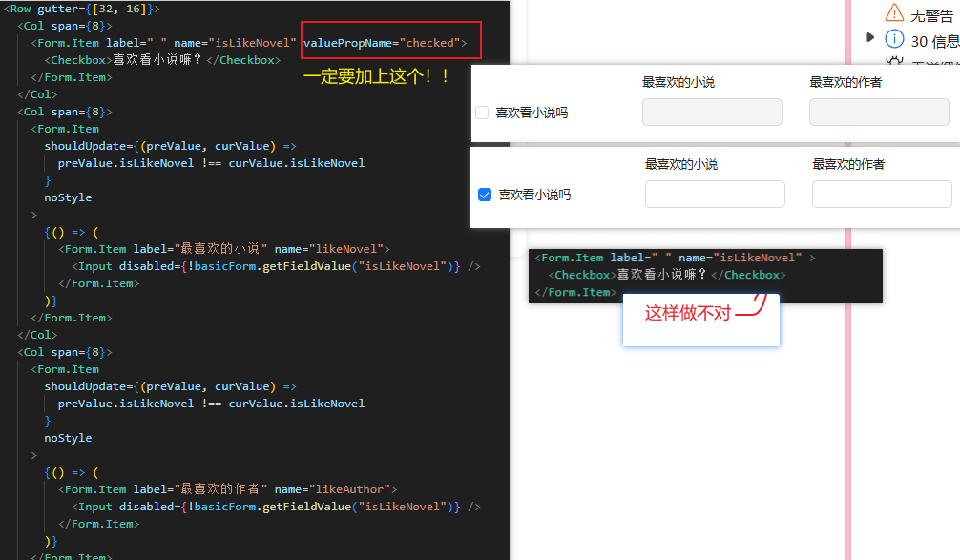
Task: Check the unchecked 喜欢看小说吗 checkbox
Action: click(x=482, y=113)
